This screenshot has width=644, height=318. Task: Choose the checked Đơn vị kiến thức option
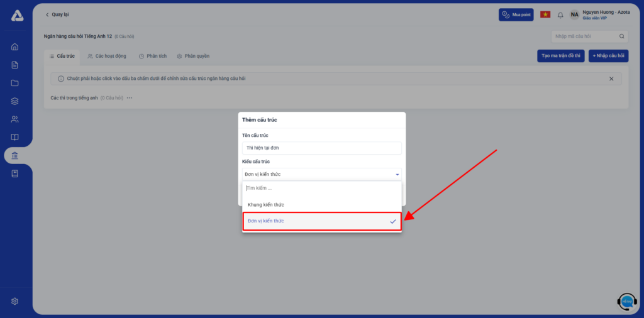click(321, 221)
